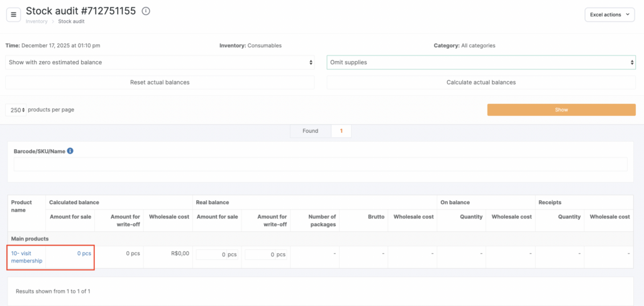Open the 'Omit supplies' dropdown

point(481,62)
